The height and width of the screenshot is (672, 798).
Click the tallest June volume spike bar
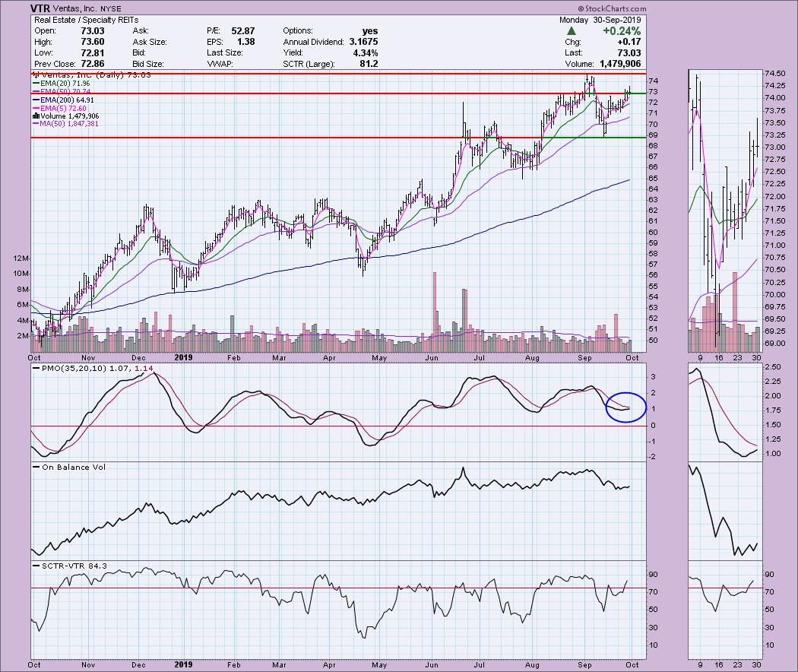(x=435, y=304)
